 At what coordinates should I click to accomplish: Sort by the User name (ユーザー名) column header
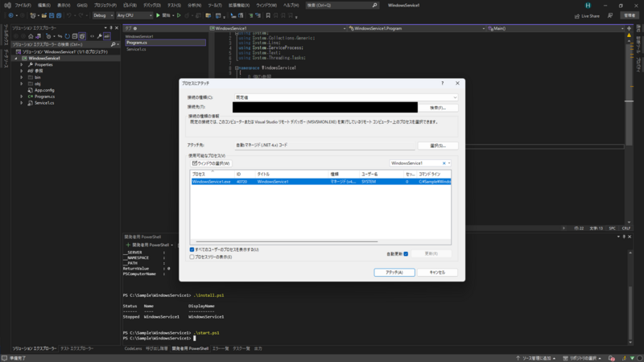point(381,174)
